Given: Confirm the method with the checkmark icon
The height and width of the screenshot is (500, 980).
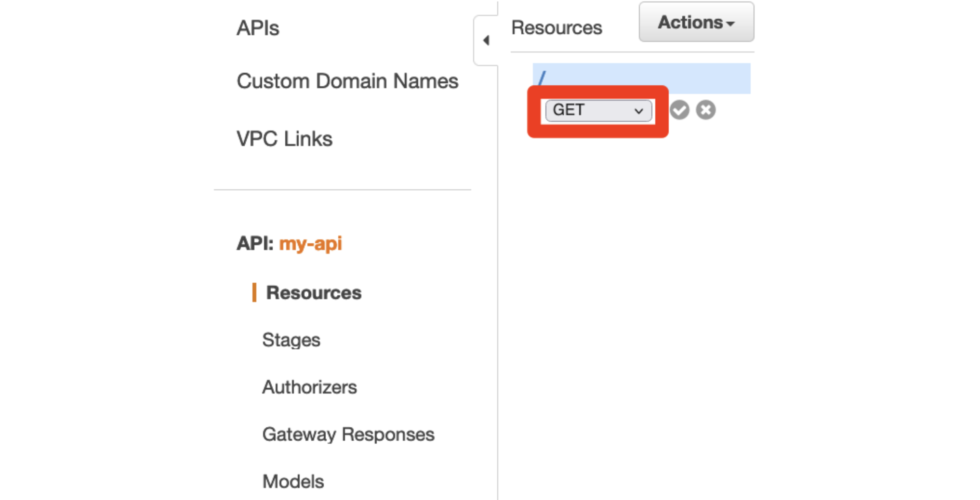Looking at the screenshot, I should 679,110.
